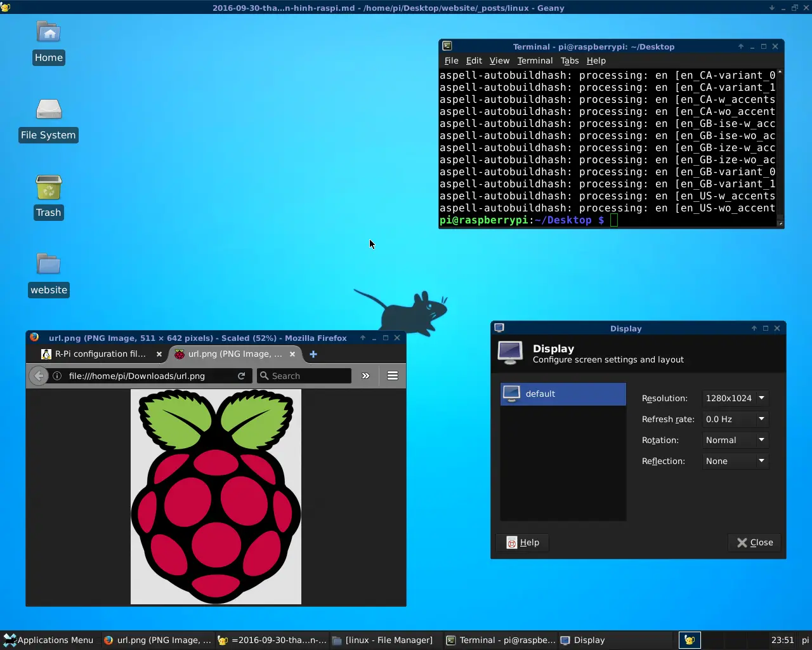Open a new Firefox tab with plus
The height and width of the screenshot is (650, 812).
pyautogui.click(x=313, y=354)
